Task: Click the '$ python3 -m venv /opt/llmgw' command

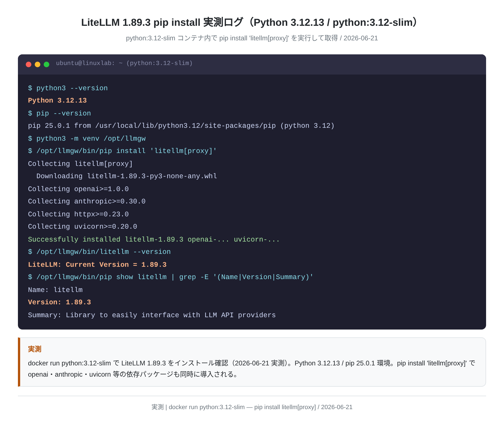Action: (87, 138)
